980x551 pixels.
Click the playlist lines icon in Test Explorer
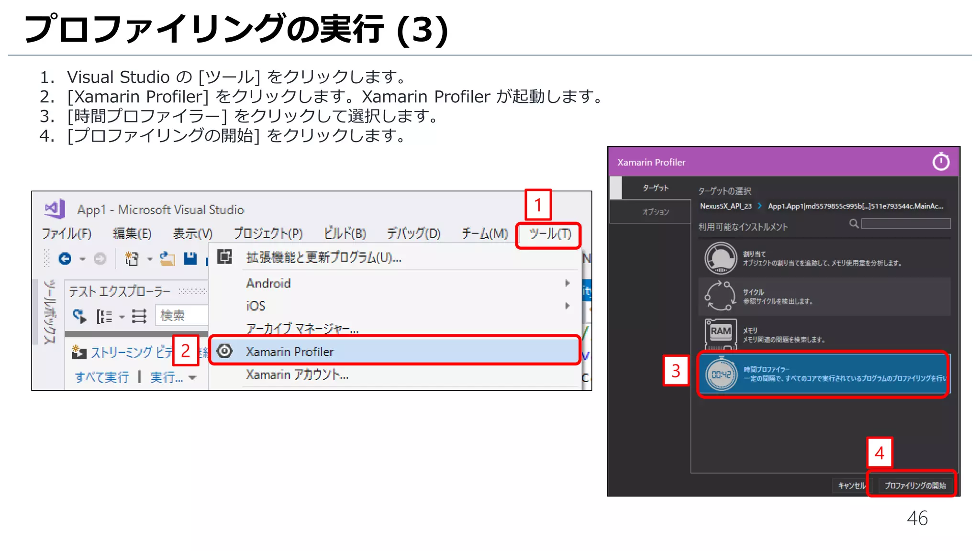(x=139, y=316)
